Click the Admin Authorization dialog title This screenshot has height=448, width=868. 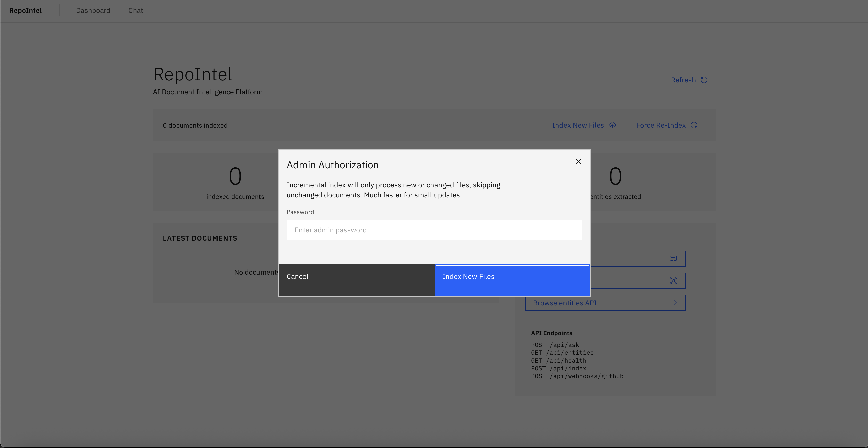[x=333, y=165]
